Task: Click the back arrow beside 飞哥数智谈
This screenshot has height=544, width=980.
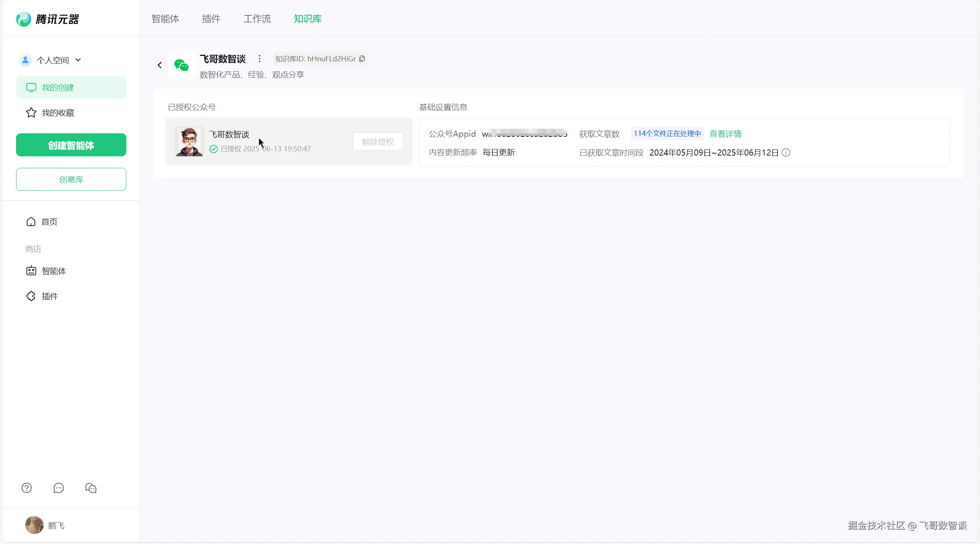Action: pyautogui.click(x=160, y=65)
